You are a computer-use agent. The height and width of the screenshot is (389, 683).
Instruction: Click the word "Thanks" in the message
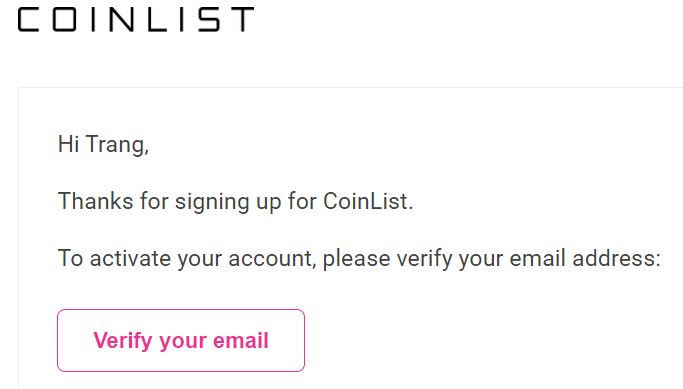95,201
